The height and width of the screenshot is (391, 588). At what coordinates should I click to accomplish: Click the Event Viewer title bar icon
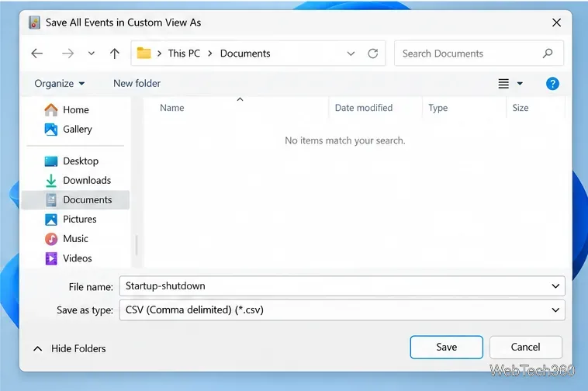pos(34,22)
